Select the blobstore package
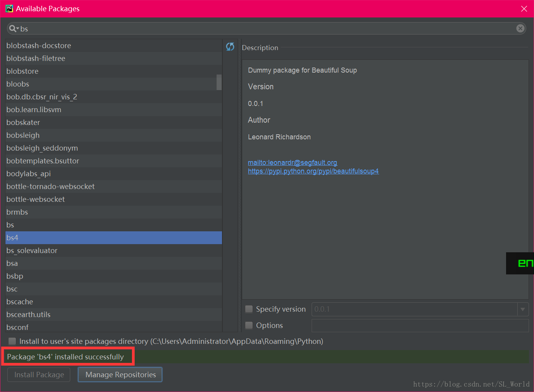Image resolution: width=534 pixels, height=392 pixels. point(114,71)
